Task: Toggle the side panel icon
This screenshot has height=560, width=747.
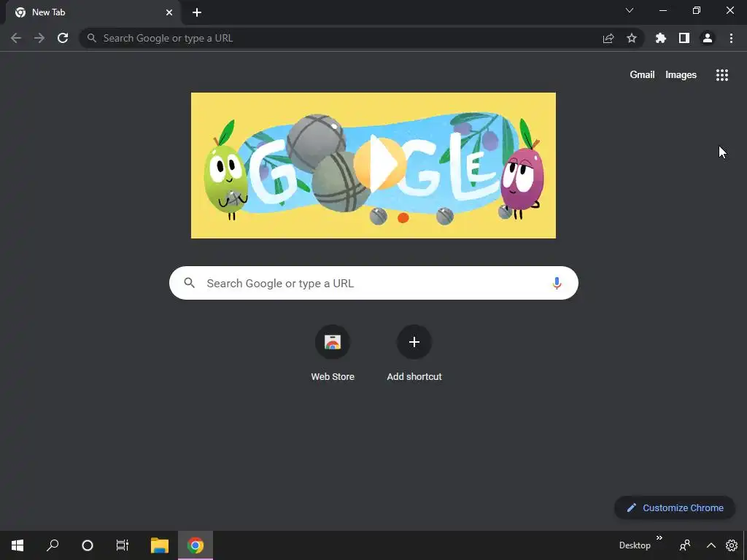Action: tap(684, 38)
